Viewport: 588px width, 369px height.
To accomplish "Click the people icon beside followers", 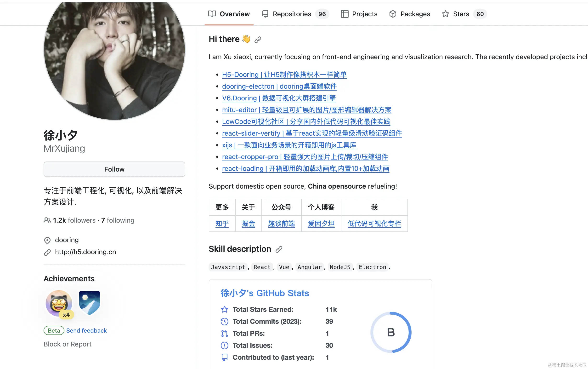I will 47,220.
